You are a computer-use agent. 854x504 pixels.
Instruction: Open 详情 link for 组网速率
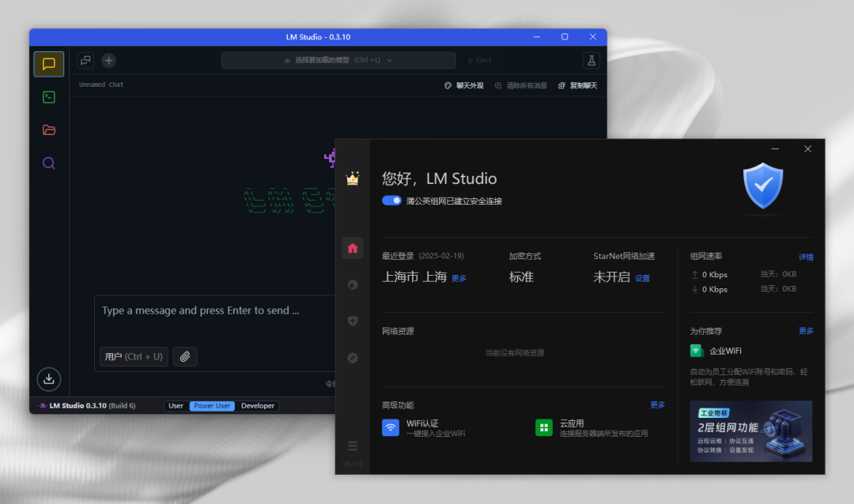[806, 258]
